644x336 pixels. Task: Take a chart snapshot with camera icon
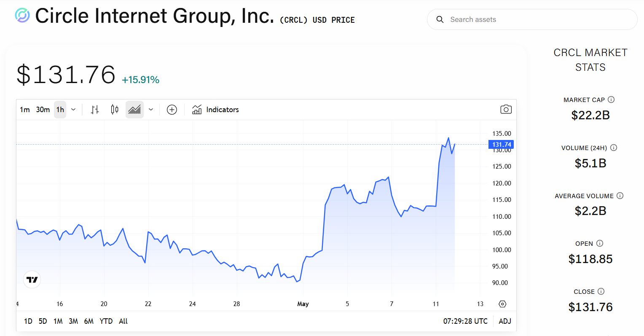(506, 110)
